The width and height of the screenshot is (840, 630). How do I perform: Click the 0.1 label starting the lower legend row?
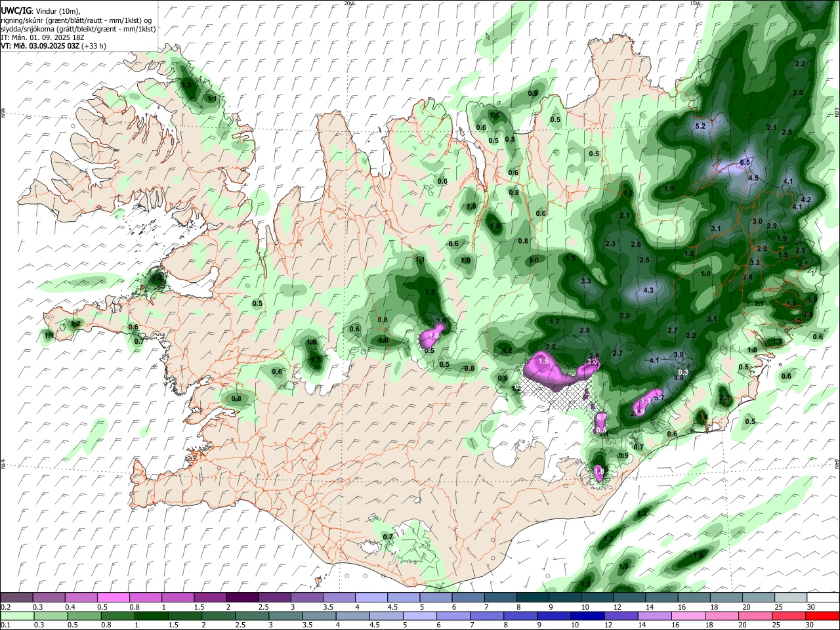tap(5, 625)
